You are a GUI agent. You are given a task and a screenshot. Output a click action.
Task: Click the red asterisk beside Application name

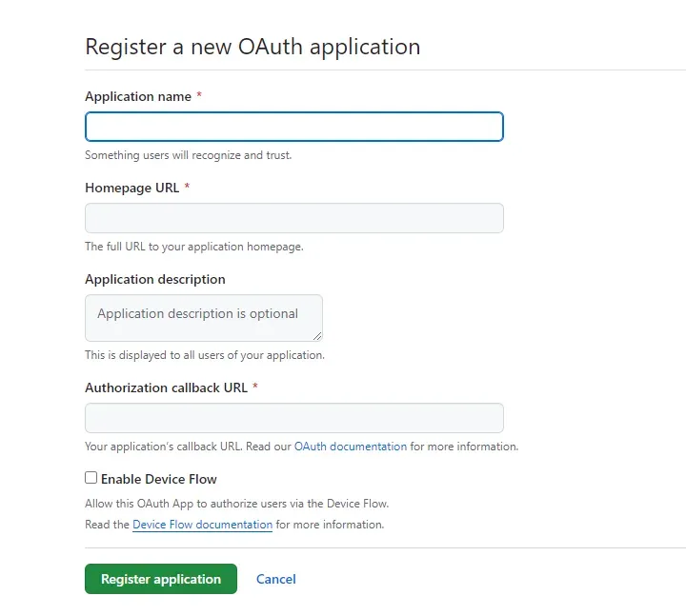point(199,96)
